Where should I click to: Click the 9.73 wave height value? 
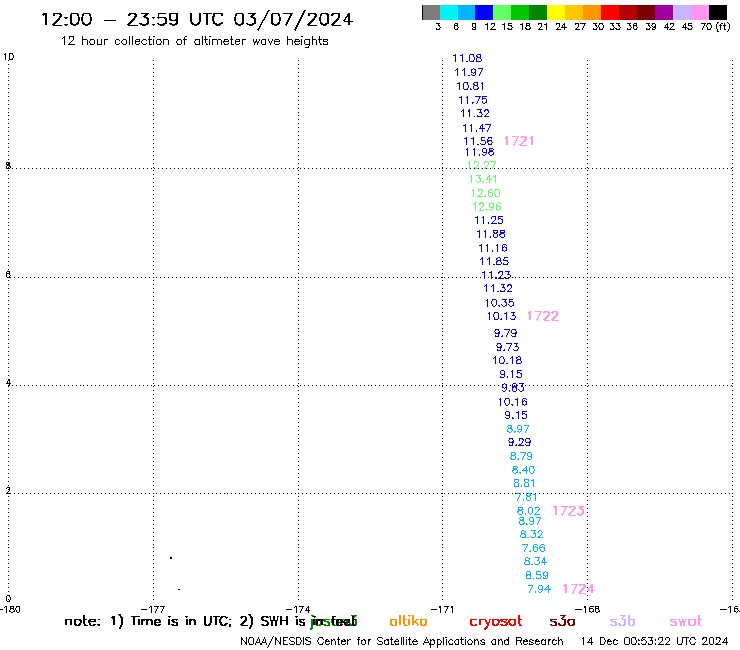[x=507, y=347]
